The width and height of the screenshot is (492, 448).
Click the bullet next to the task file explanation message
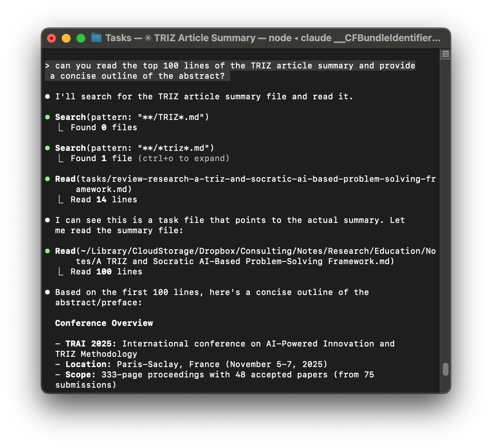(x=48, y=220)
